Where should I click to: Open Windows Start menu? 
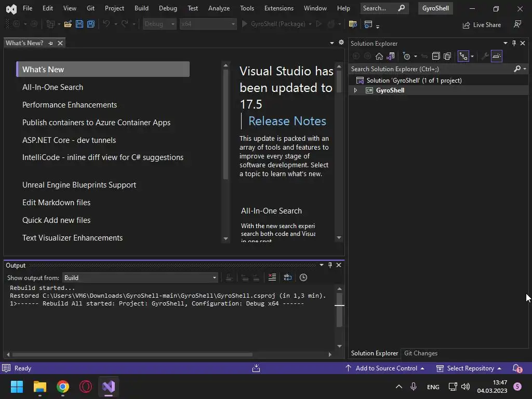tap(17, 387)
